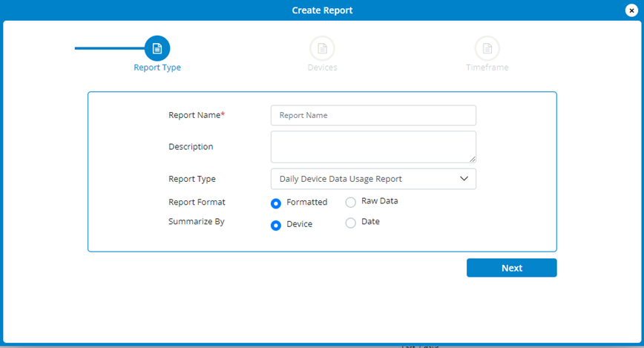Click the Report Name field label
The width and height of the screenshot is (644, 348).
point(196,116)
